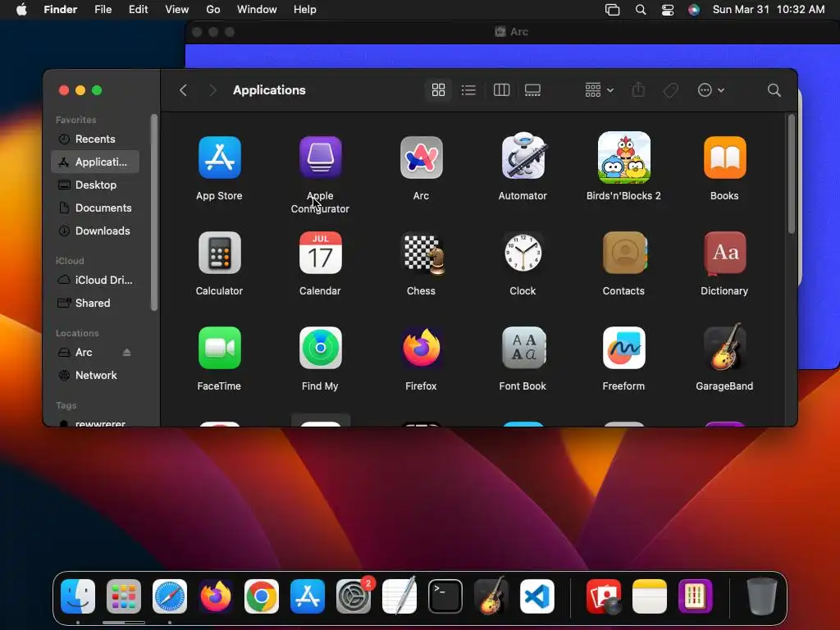This screenshot has width=840, height=630.
Task: Select the Contacts app icon
Action: point(624,253)
